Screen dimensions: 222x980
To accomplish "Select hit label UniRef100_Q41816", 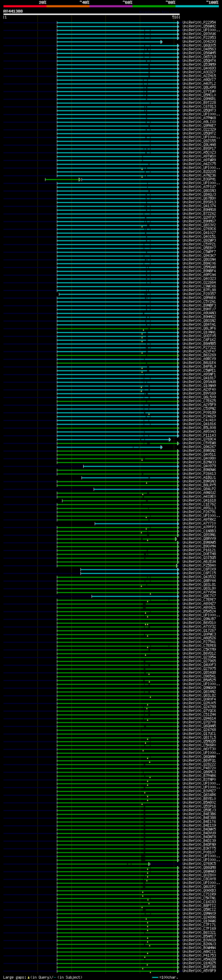I will coord(199,424).
